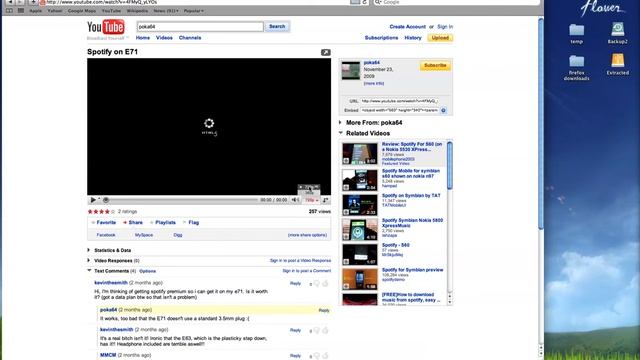Open the Channels tab
The height and width of the screenshot is (360, 640).
(x=190, y=38)
